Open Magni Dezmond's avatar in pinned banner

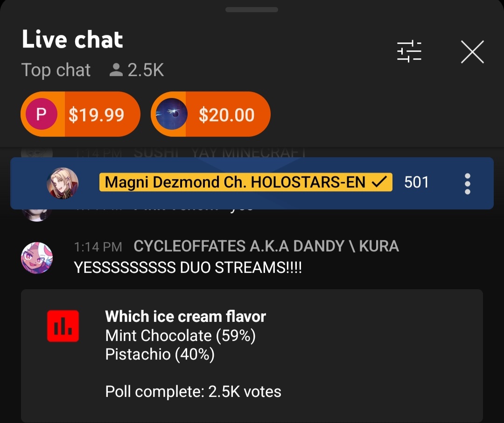[x=63, y=183]
